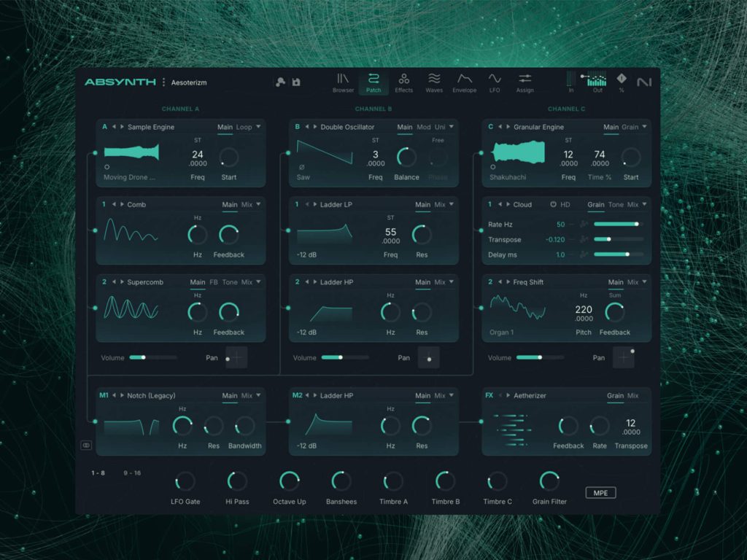
Task: Expand the Double Oscillator options dropdown
Action: click(451, 127)
